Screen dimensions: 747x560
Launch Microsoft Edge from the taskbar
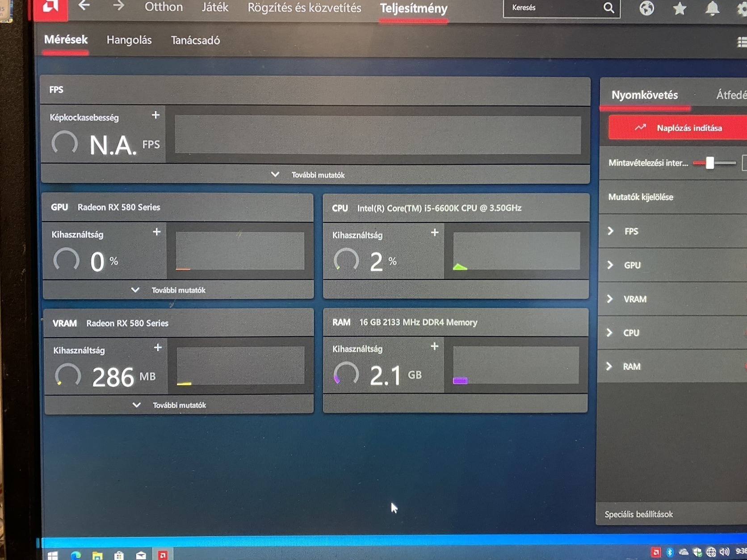click(76, 555)
